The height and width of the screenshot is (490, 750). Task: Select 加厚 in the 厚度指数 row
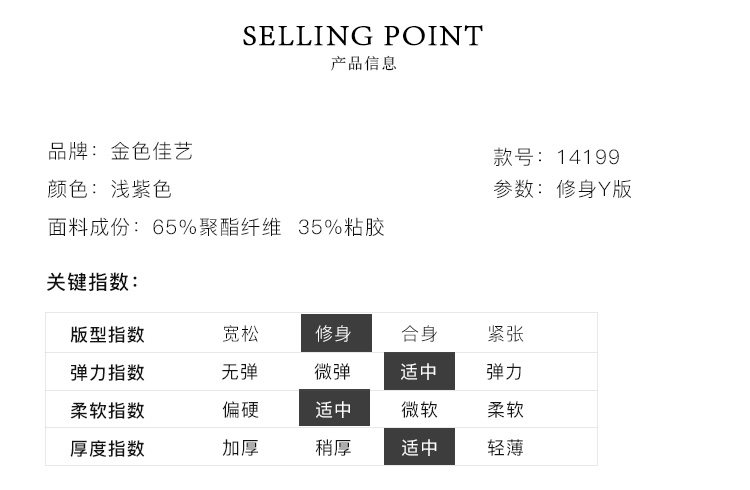click(240, 448)
